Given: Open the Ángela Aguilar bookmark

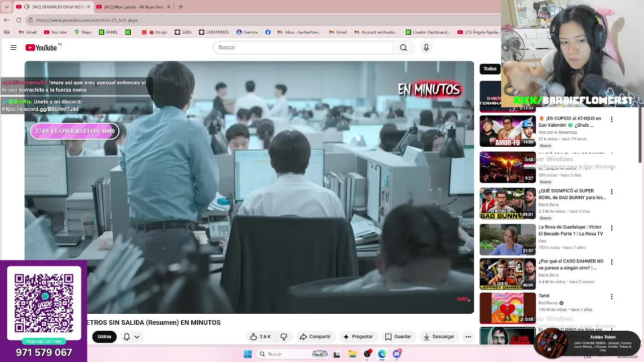Looking at the screenshot, I should point(478,32).
